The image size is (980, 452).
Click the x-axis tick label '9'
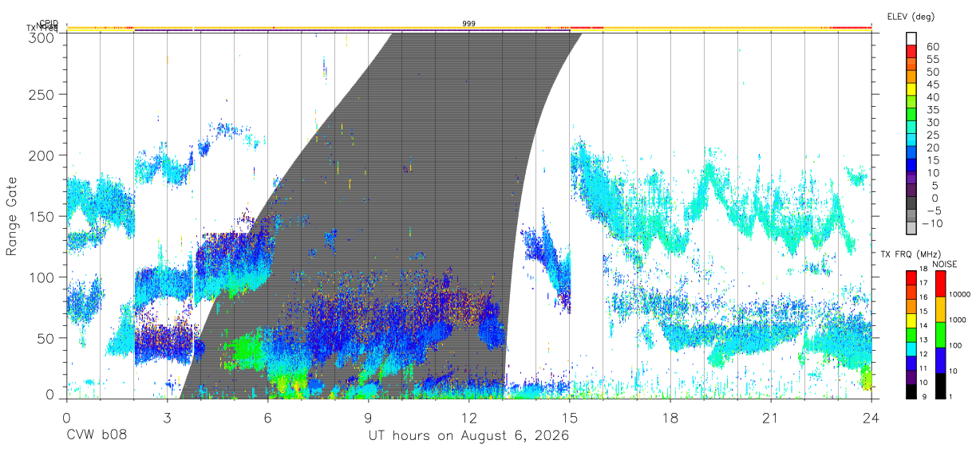(368, 418)
